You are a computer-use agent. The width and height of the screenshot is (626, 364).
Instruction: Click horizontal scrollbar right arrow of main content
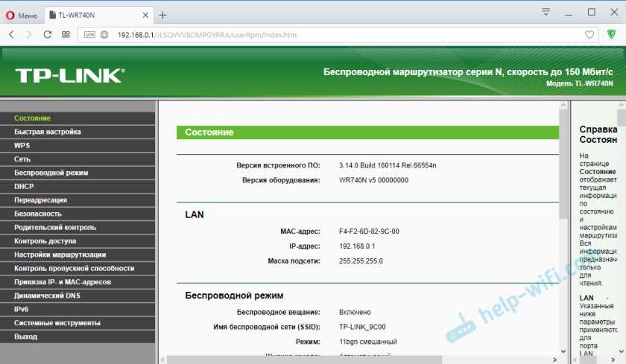click(x=554, y=360)
